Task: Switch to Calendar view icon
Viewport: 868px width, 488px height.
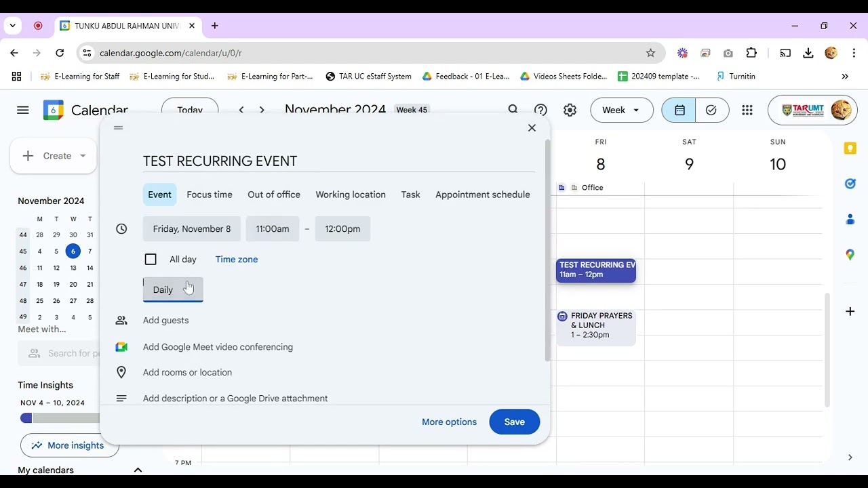Action: pos(679,110)
